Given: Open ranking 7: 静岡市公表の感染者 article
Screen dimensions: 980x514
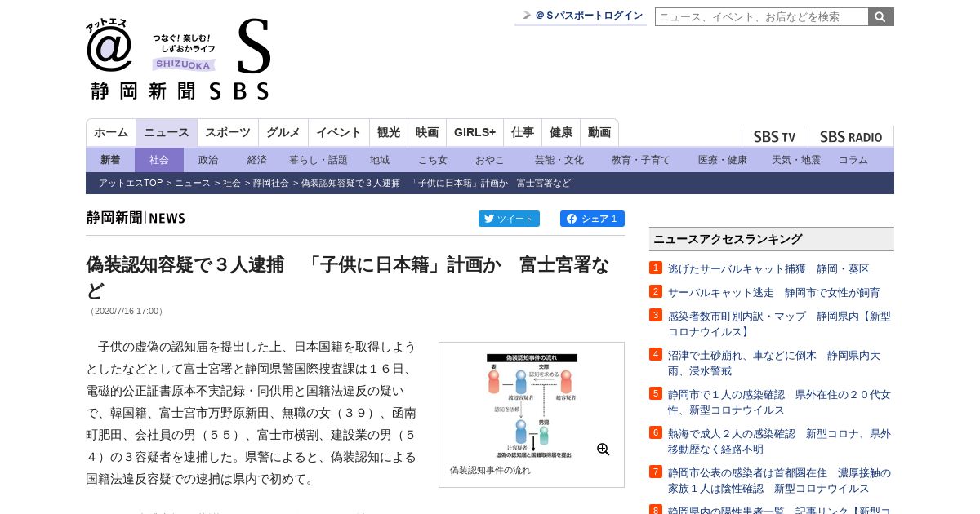Looking at the screenshot, I should pos(779,481).
